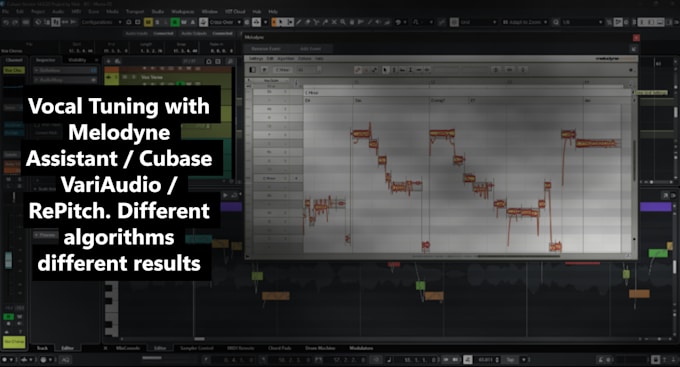The image size is (680, 367).
Task: Open the C Minor key field in Melodyne toolbar
Action: click(x=282, y=69)
